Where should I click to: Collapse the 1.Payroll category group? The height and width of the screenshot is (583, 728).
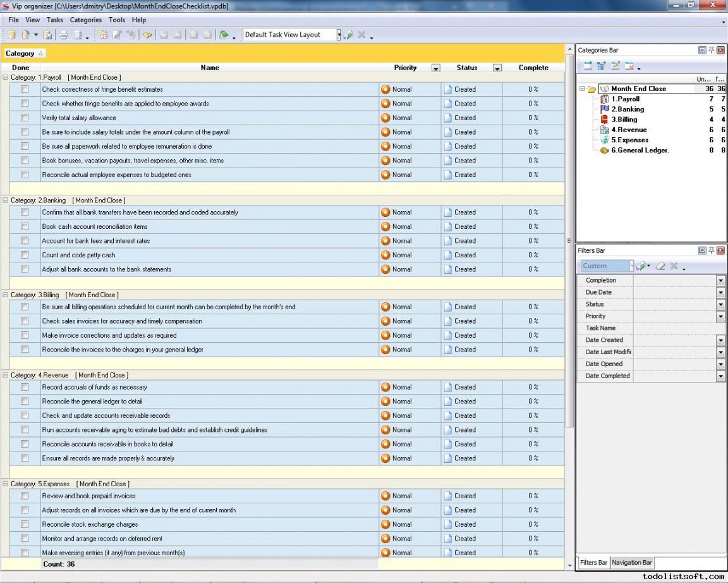coord(6,77)
